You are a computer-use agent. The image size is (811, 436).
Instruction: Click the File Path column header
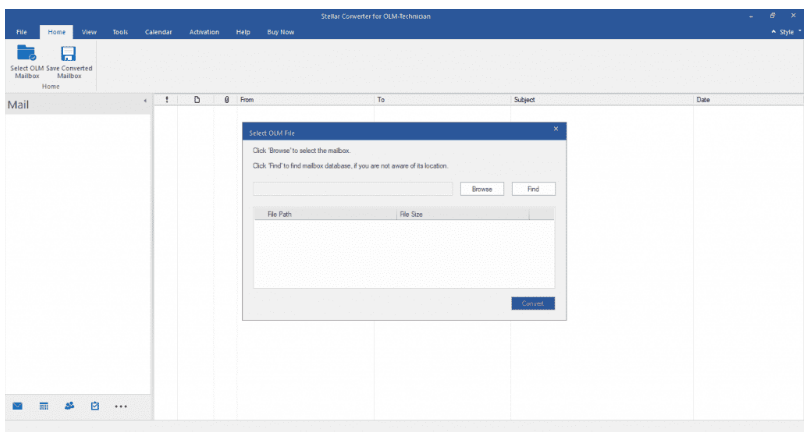click(325, 214)
